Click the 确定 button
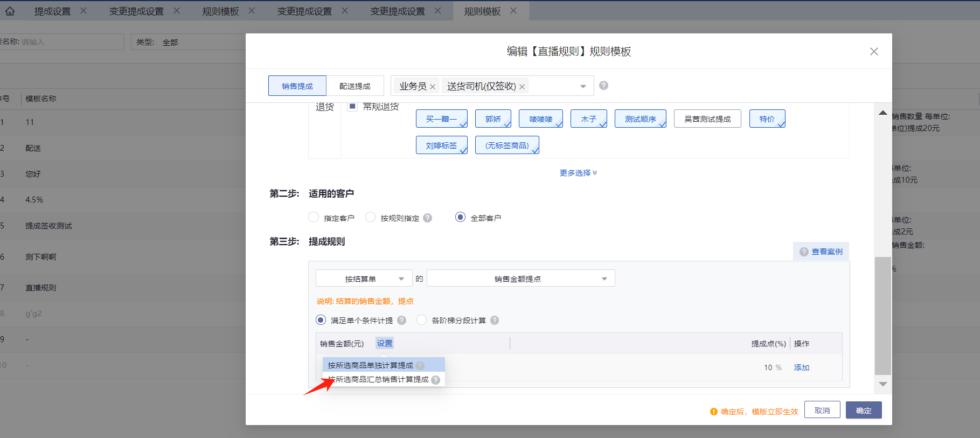Image resolution: width=980 pixels, height=438 pixels. 863,411
